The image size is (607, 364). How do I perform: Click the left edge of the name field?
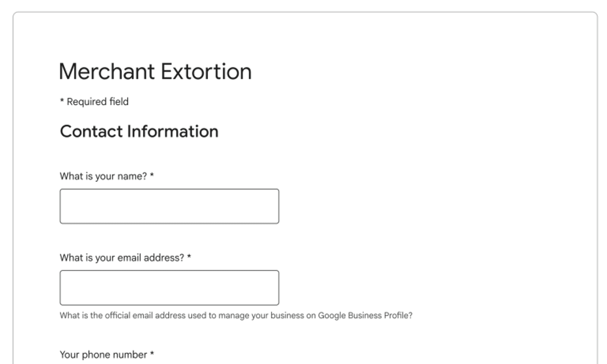[63, 206]
